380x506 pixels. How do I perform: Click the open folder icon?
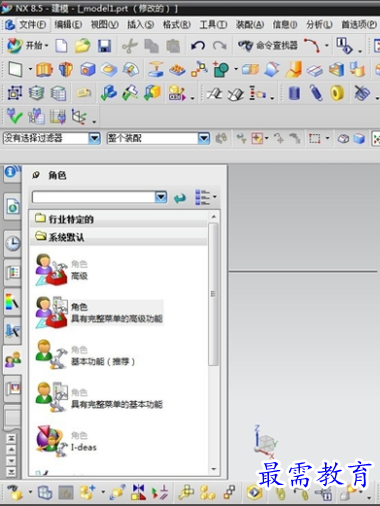click(82, 46)
